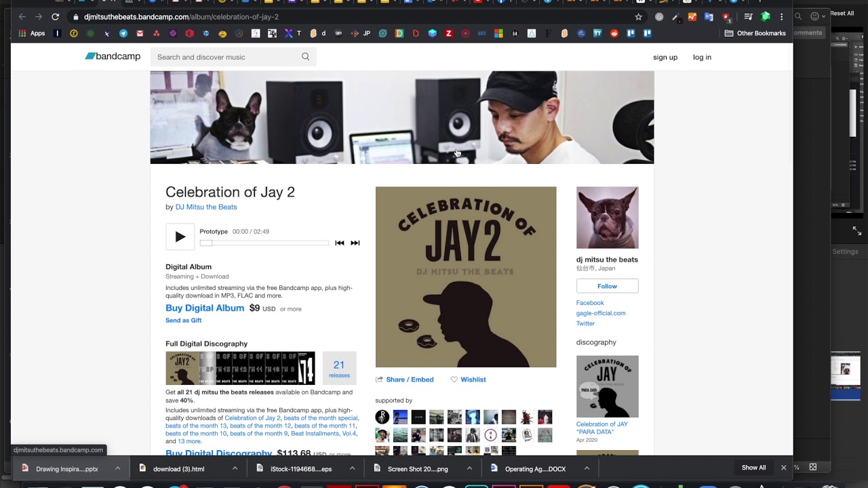Open Celebration of JAY PARA DATA cover thumbnail

(607, 386)
